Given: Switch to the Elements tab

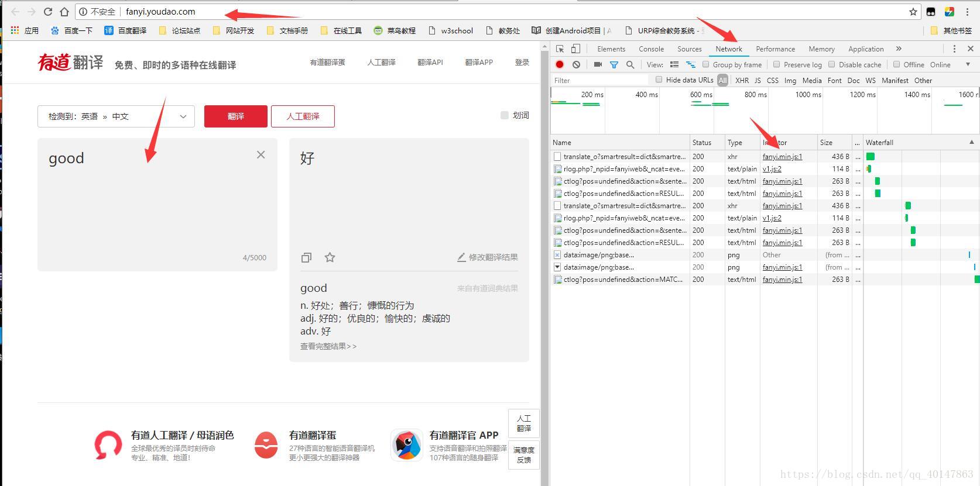Looking at the screenshot, I should click(x=611, y=49).
